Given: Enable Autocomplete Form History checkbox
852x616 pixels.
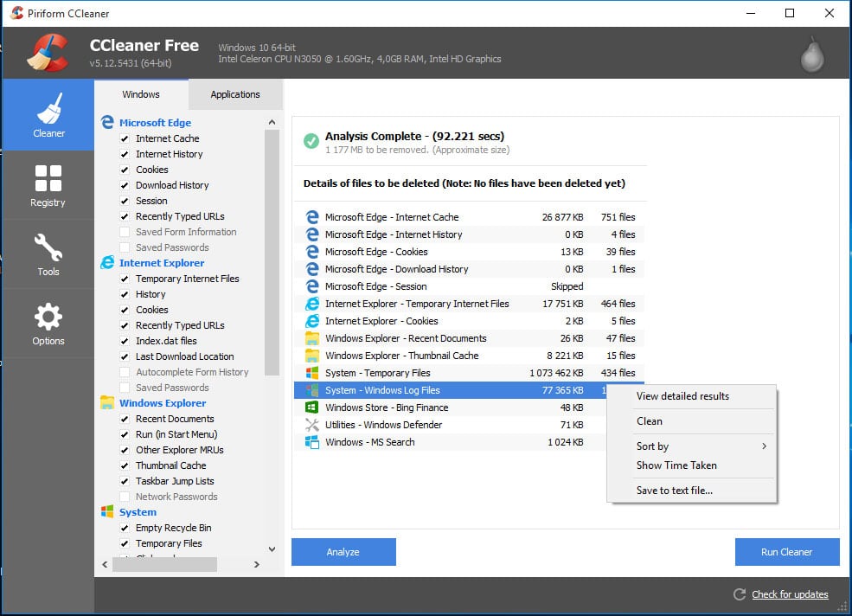Looking at the screenshot, I should pos(125,372).
